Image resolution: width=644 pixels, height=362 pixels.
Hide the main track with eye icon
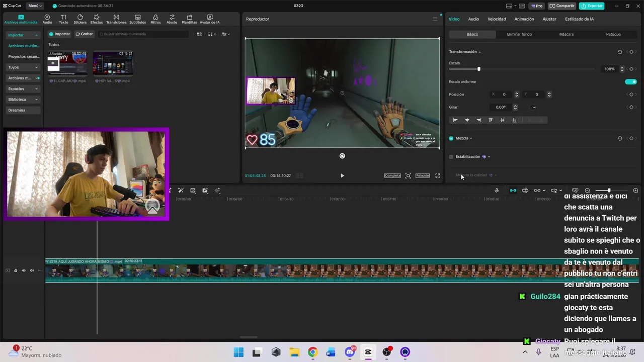24,270
